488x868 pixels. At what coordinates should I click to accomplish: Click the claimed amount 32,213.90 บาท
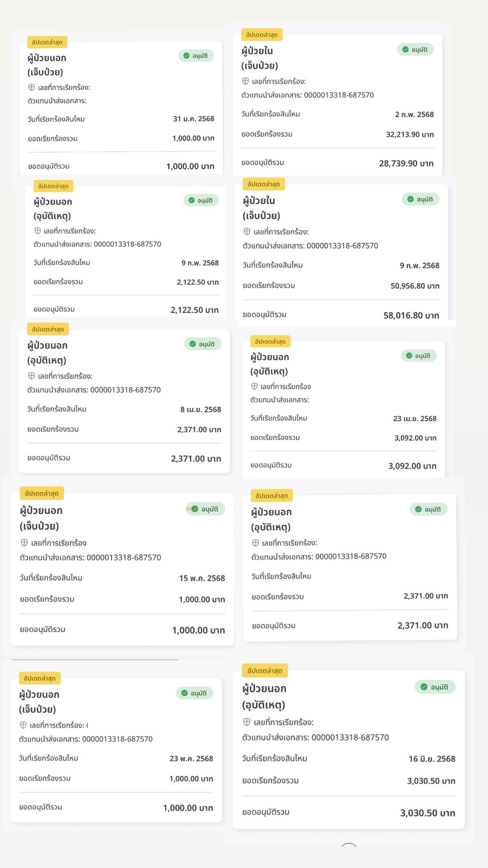coord(410,134)
